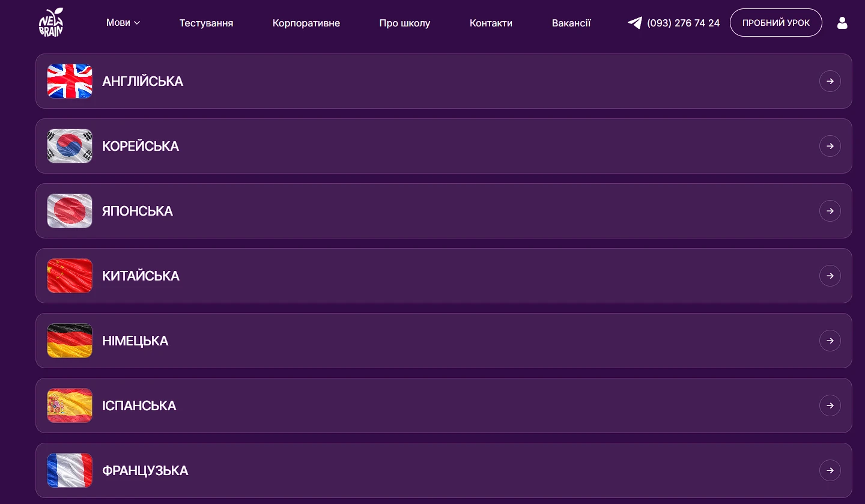This screenshot has height=504, width=865.
Task: Click the arrow icon in the НІМЕЦЬКА row
Action: point(830,341)
